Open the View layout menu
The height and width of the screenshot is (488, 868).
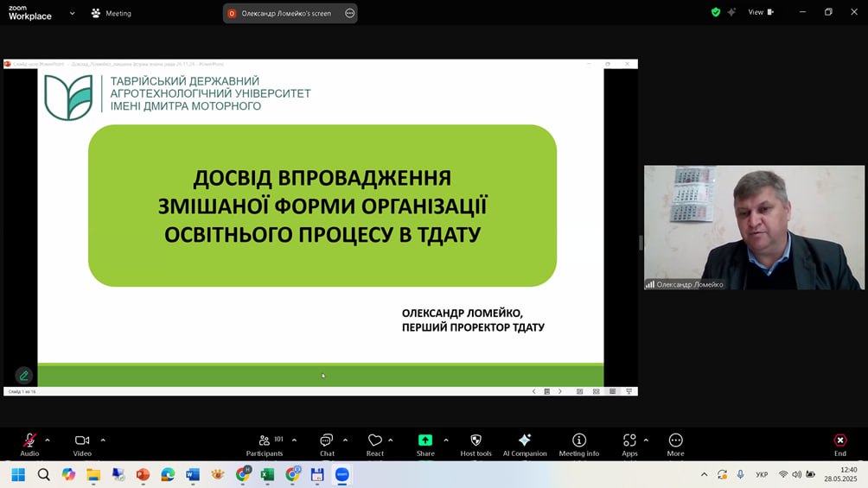click(x=761, y=12)
